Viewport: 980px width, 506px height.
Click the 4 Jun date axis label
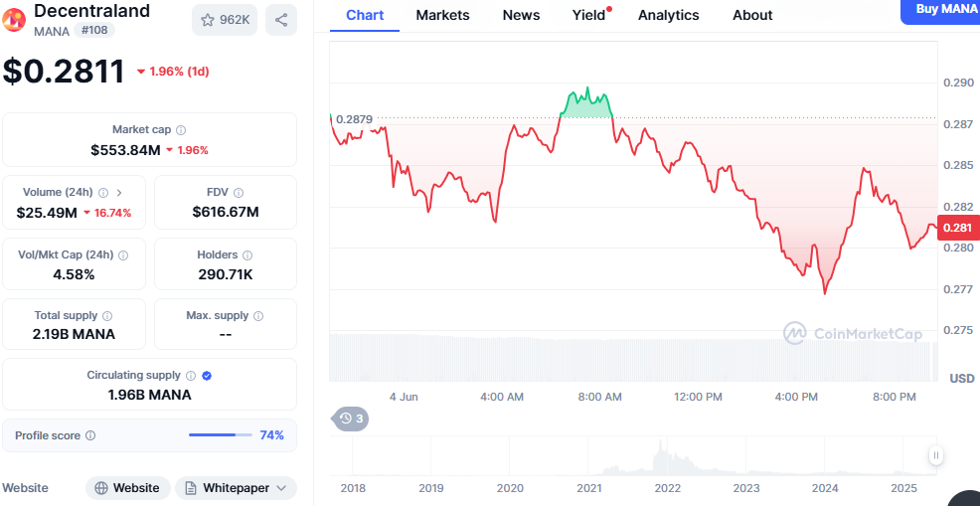pos(404,397)
